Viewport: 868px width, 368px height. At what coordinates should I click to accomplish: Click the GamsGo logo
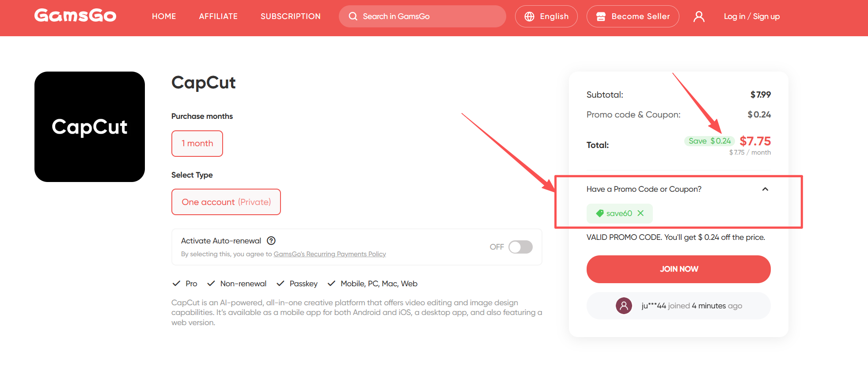tap(75, 15)
